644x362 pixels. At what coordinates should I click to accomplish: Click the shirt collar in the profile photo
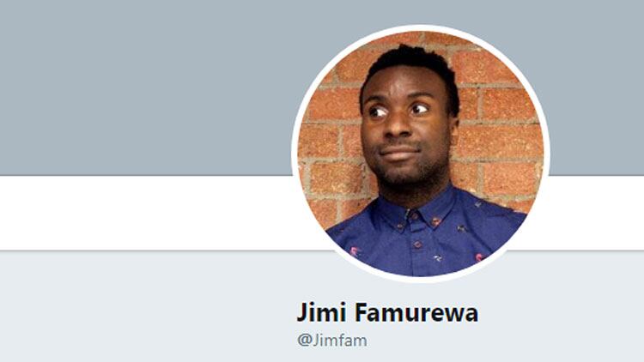413,211
